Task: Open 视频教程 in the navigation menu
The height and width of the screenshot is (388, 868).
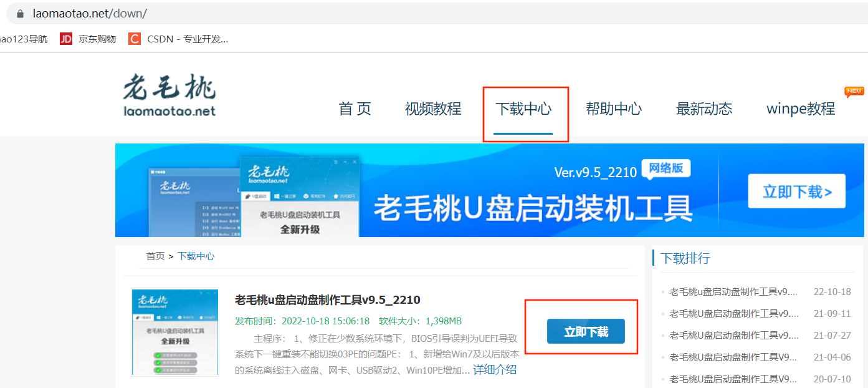Action: click(x=433, y=109)
